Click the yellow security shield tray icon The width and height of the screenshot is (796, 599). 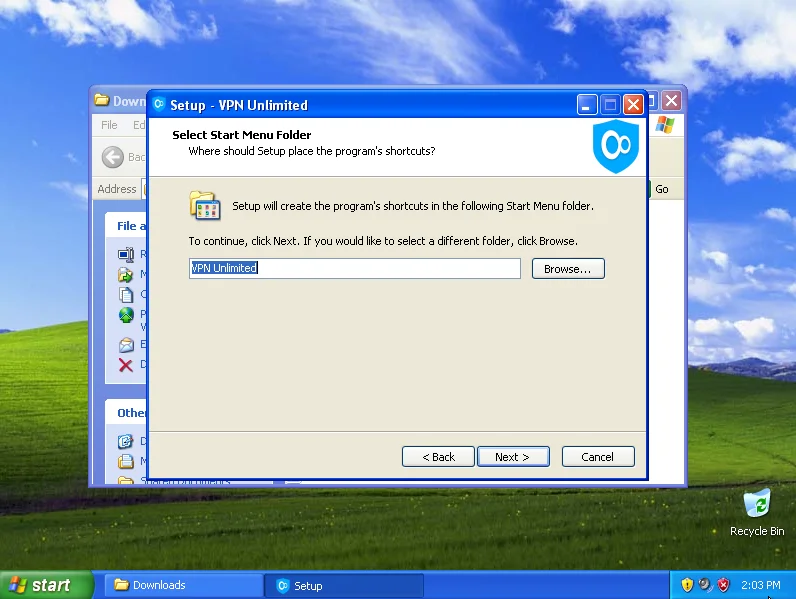click(x=687, y=585)
